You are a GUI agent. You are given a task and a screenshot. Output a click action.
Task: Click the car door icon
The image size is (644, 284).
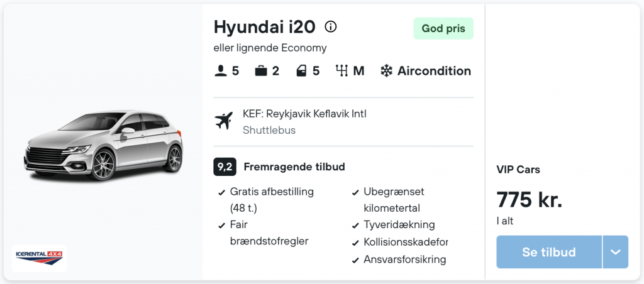coord(302,72)
